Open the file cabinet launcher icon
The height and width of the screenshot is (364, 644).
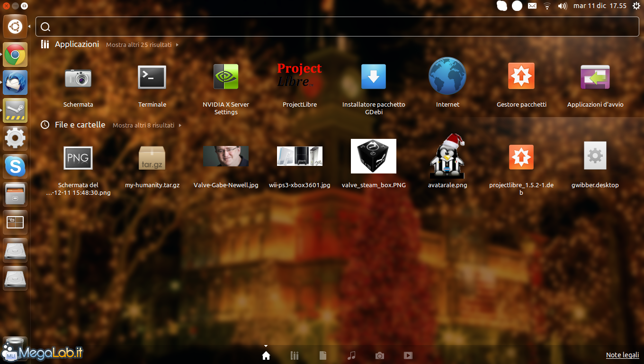15,194
